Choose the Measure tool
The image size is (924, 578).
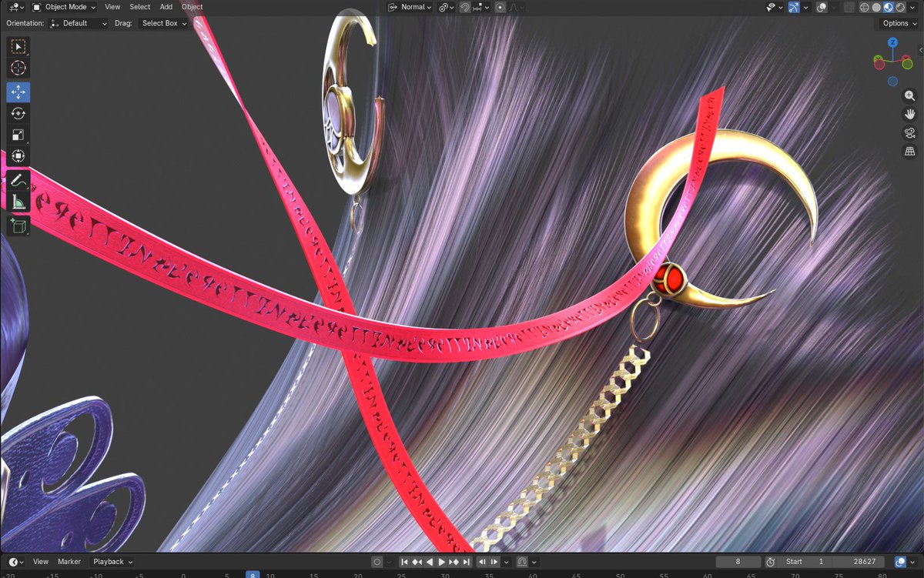(x=18, y=202)
